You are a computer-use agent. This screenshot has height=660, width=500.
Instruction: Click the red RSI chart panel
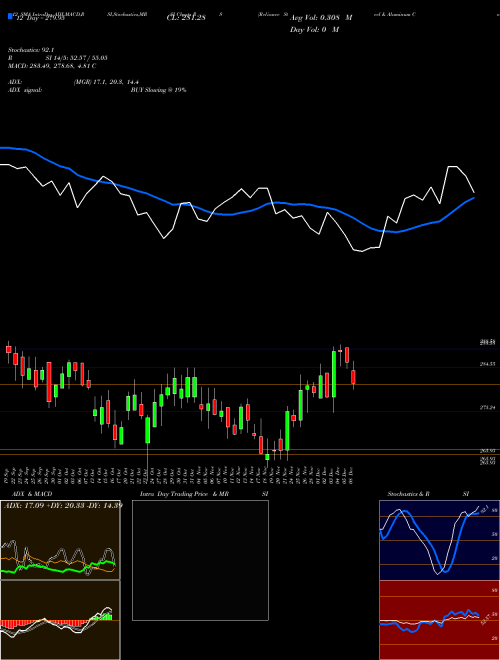(x=439, y=620)
